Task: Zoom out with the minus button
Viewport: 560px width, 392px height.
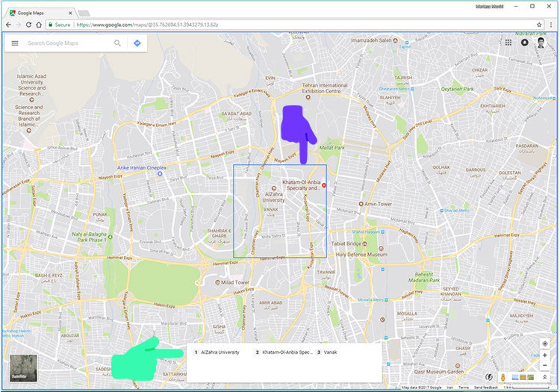Action: (545, 365)
